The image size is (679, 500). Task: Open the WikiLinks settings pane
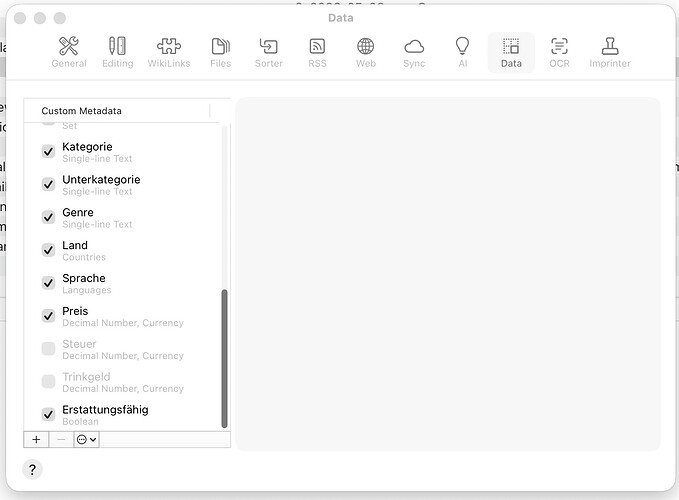(169, 52)
